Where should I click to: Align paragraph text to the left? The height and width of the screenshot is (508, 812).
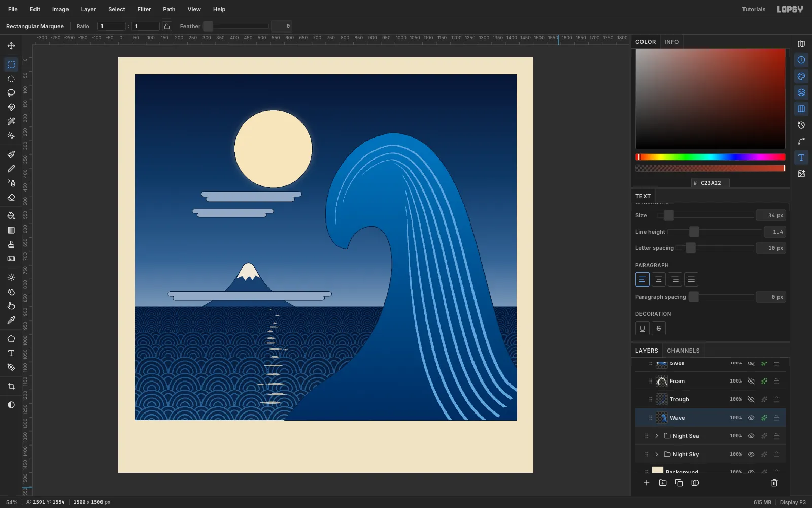642,279
